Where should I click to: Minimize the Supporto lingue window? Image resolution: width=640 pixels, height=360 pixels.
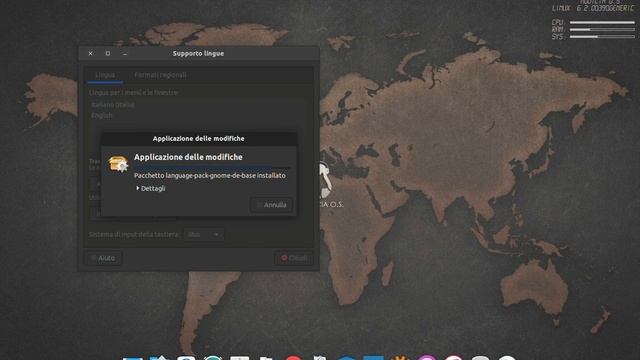(125, 53)
